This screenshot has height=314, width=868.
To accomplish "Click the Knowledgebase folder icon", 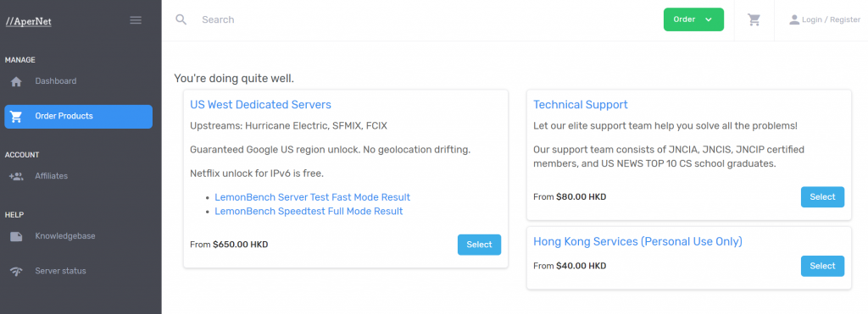I will click(x=17, y=237).
